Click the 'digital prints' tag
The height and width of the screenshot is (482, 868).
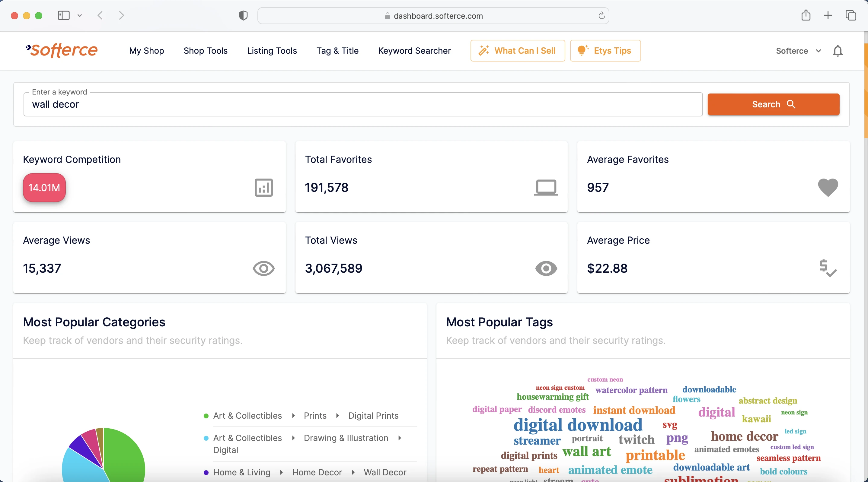tap(529, 456)
